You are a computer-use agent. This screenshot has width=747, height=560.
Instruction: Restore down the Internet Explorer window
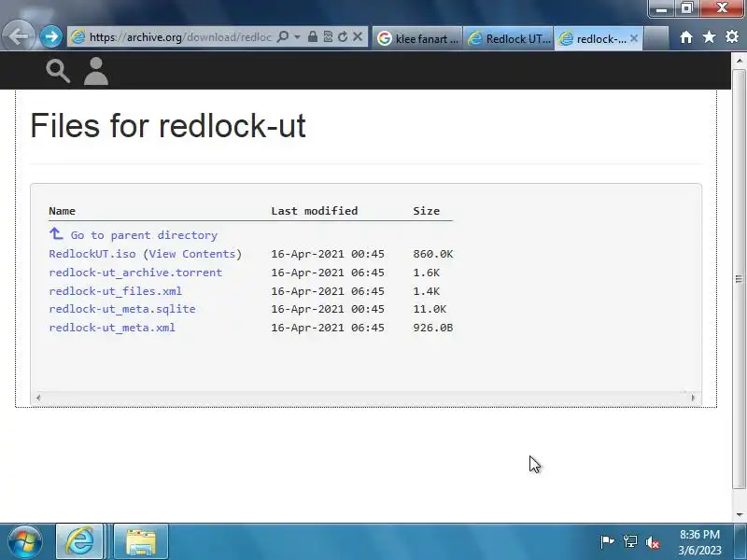686,8
